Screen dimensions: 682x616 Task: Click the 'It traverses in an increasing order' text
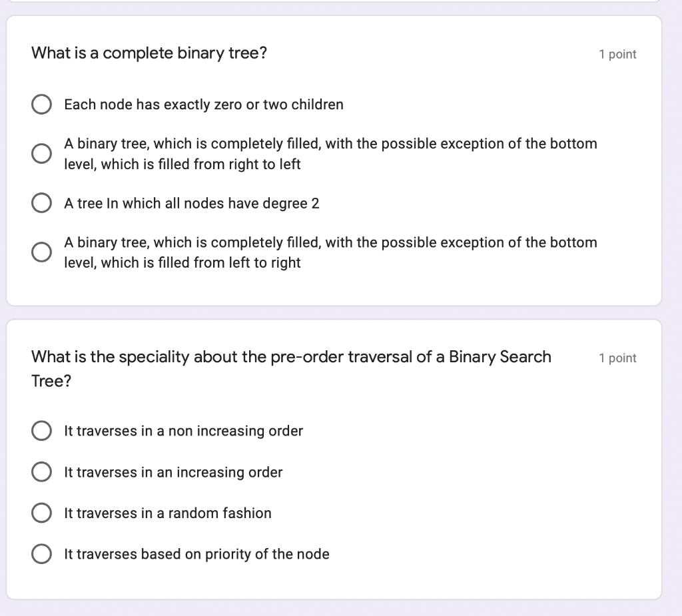173,472
